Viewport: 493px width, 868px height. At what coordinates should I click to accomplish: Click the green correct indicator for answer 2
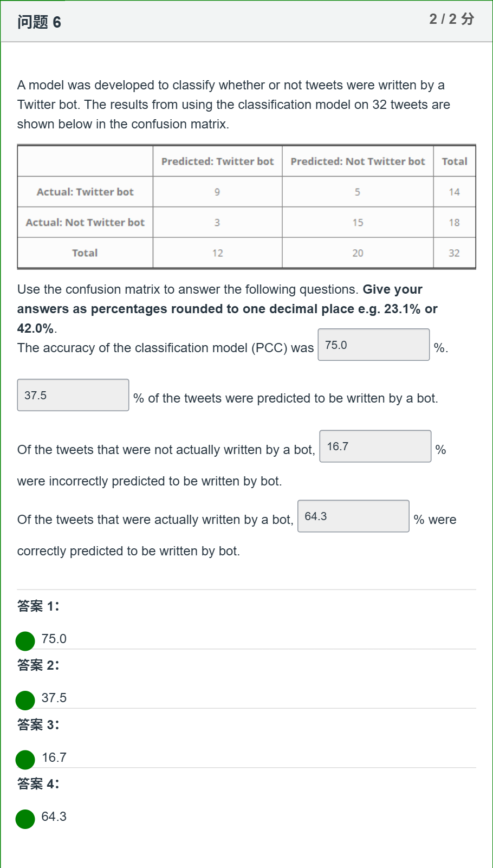point(25,700)
